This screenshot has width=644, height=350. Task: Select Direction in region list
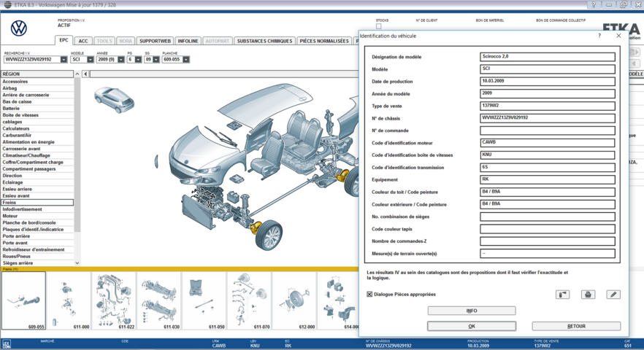(x=37, y=176)
